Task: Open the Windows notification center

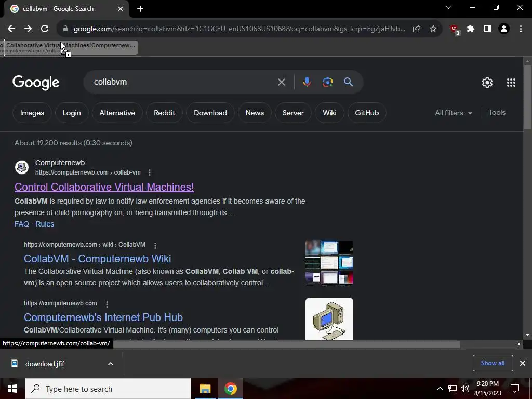Action: [x=515, y=389]
